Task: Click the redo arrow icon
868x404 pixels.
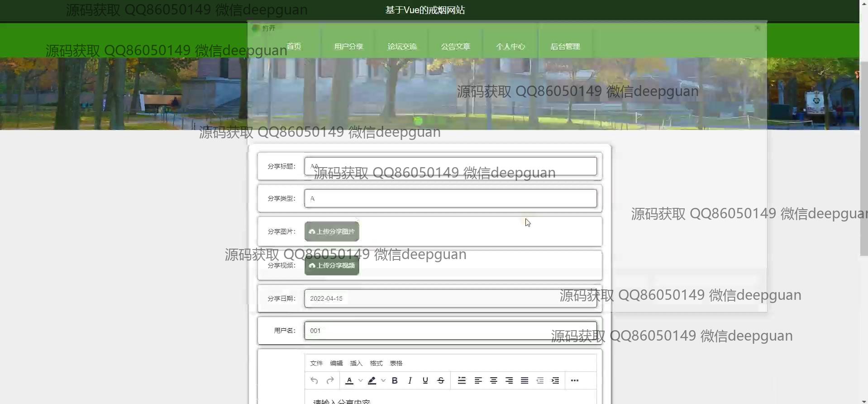Action: 330,380
